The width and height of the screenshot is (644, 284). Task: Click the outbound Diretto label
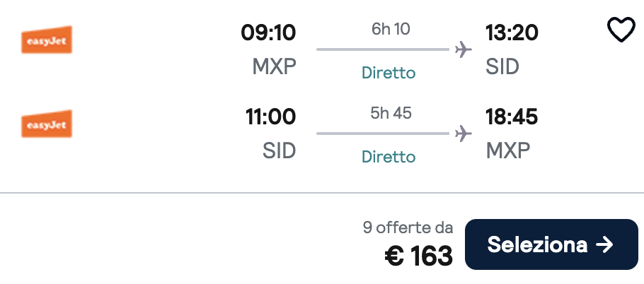(389, 73)
